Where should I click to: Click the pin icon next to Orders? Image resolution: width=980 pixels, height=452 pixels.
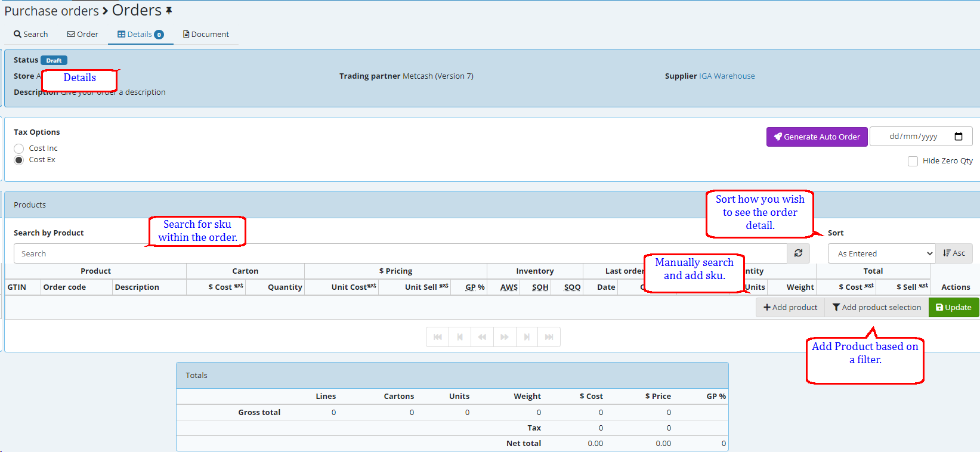coord(169,10)
